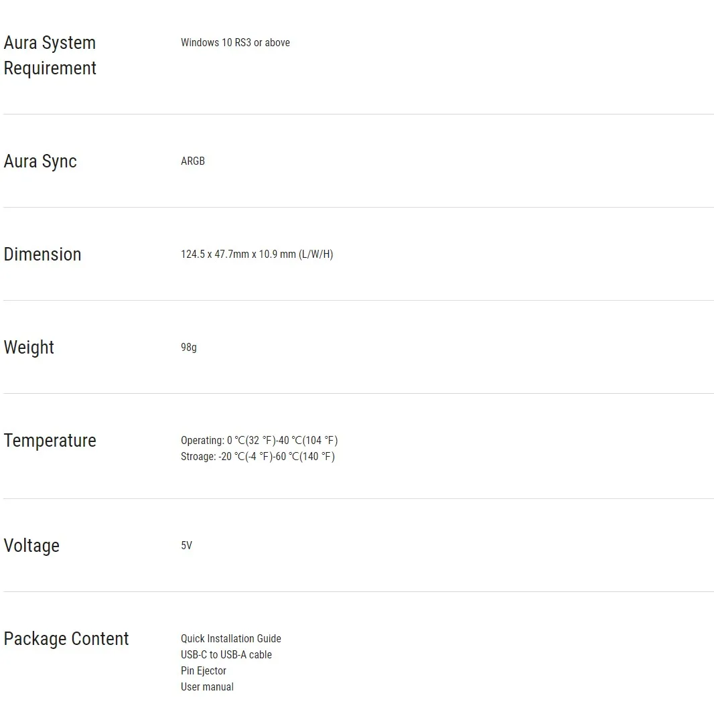This screenshot has width=714, height=728.
Task: Select the ARGB value text
Action: point(193,161)
